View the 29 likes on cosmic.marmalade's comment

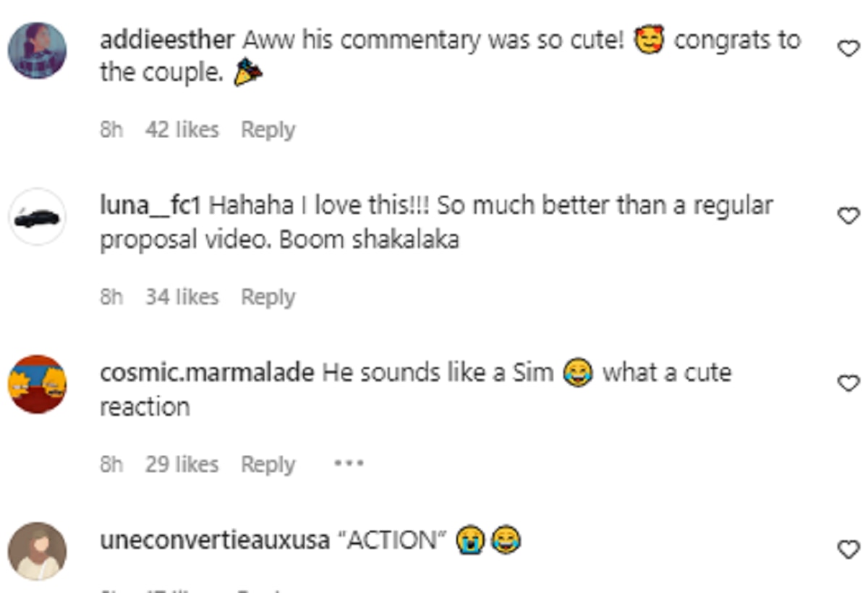182,464
